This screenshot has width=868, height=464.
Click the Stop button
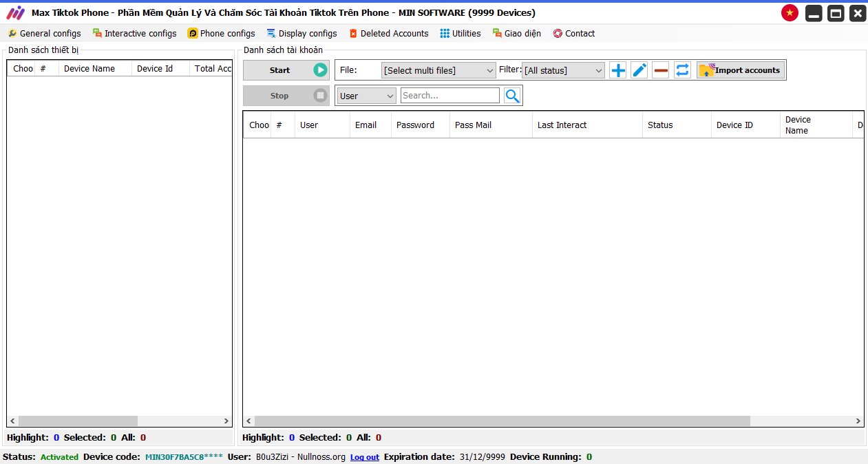point(286,96)
